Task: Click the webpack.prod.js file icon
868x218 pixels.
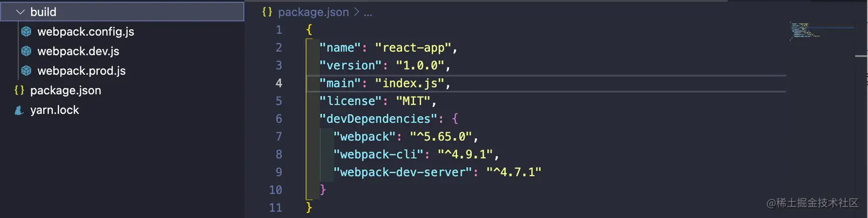Action: pos(26,71)
